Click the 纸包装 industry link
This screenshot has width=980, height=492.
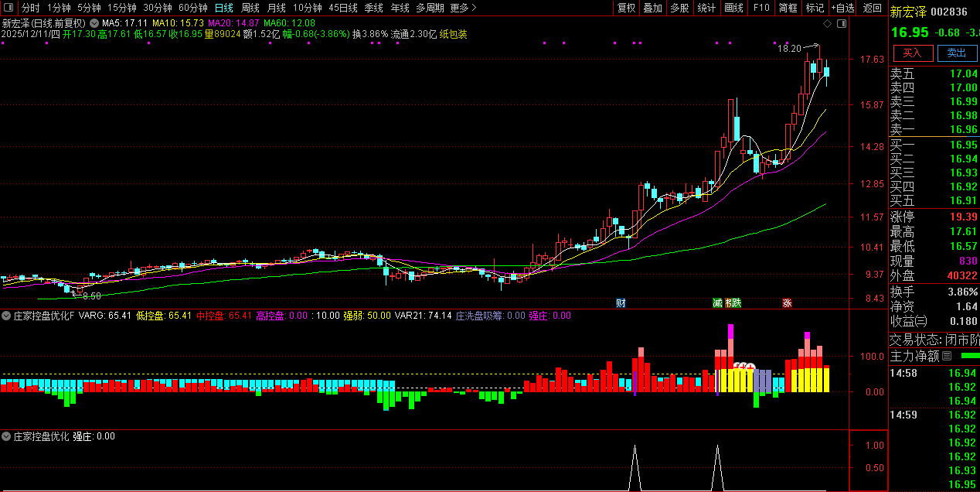[453, 34]
